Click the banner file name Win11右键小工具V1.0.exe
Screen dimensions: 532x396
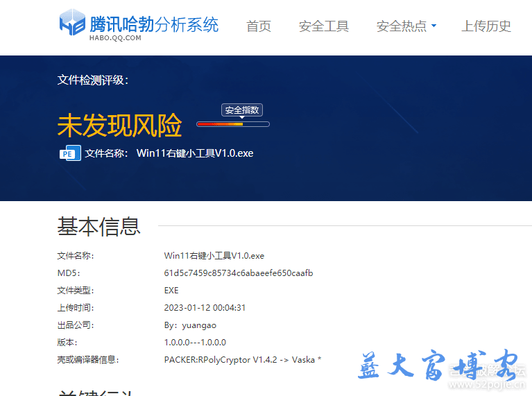(195, 153)
